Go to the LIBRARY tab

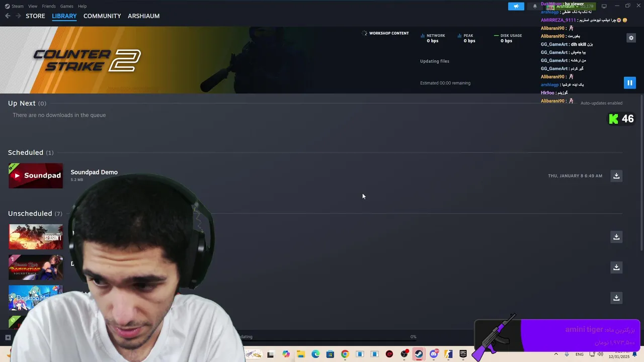[x=64, y=16]
